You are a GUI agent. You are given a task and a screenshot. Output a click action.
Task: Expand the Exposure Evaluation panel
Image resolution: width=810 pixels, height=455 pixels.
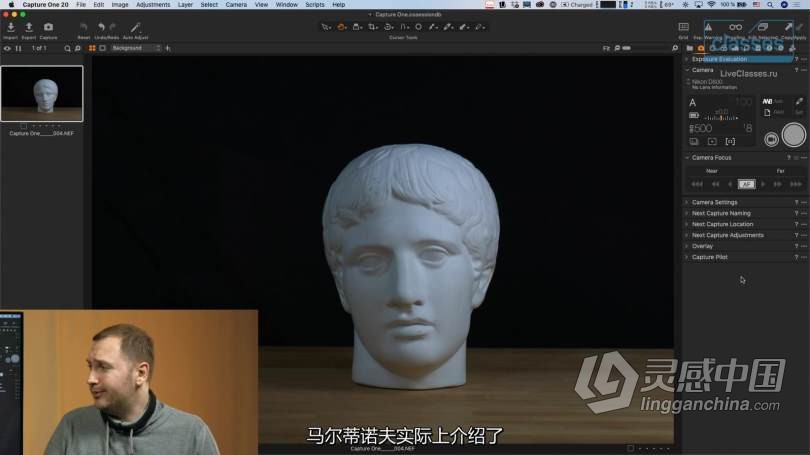[687, 59]
